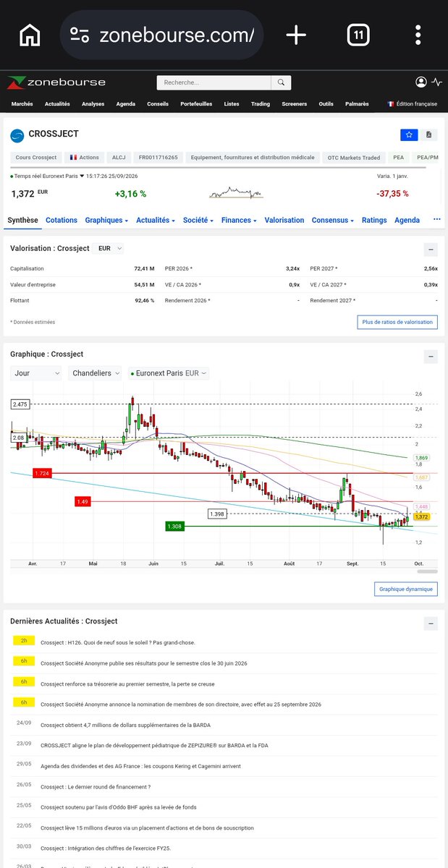Viewport: 448px width, 868px height.
Task: Click the Graphique dynamique button
Action: point(407,589)
